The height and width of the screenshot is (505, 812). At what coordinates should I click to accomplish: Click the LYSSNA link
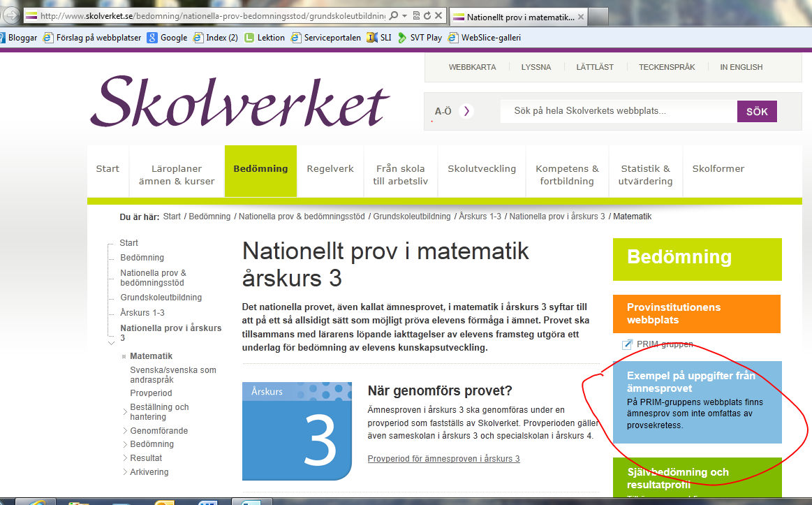(x=536, y=67)
